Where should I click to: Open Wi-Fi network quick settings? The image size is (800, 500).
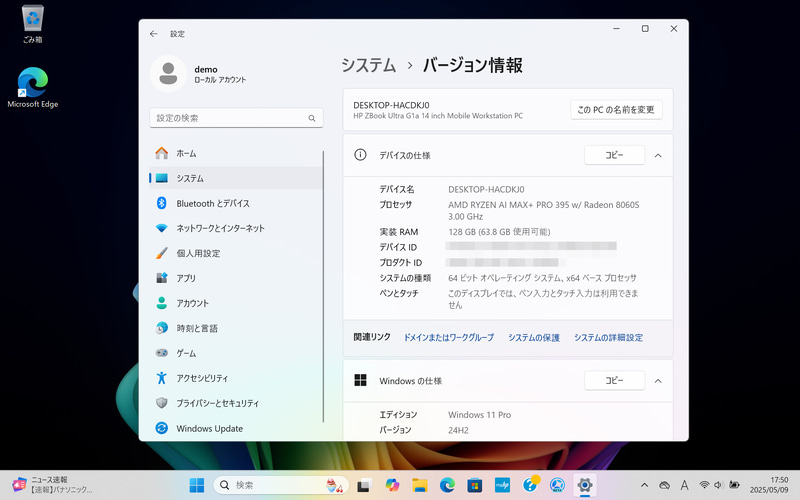(704, 485)
